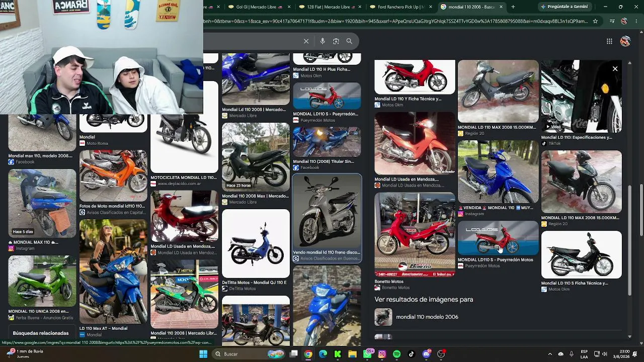
Task: Open the 'Vendo mondial ld 110 freno disco' image
Action: (x=327, y=211)
